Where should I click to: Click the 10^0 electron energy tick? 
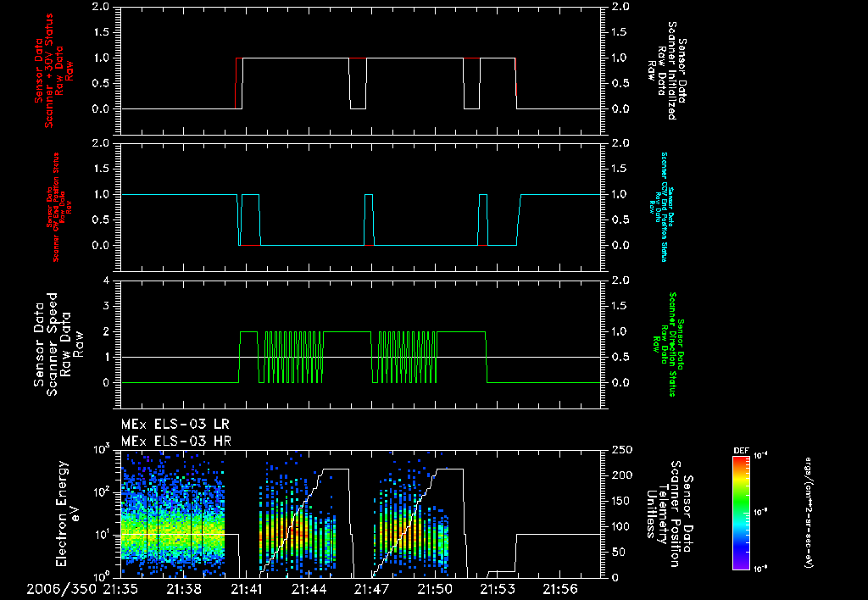pyautogui.click(x=102, y=576)
